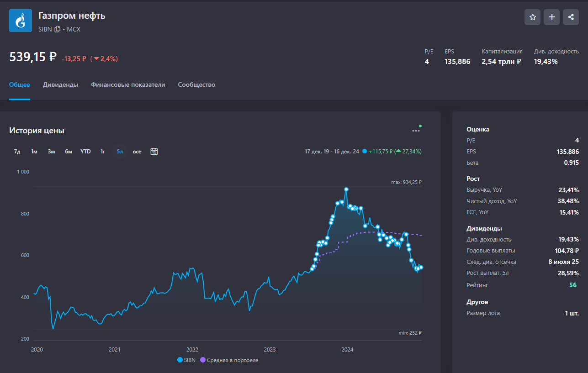Screen dimensions: 588x373
Task: Copy the SIBN ticker symbol
Action: tap(57, 29)
